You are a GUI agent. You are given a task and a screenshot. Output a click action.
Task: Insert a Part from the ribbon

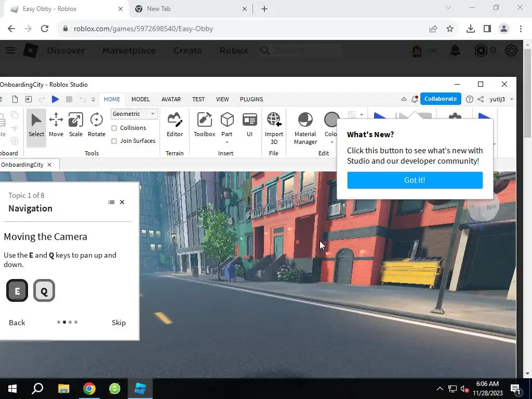point(227,125)
